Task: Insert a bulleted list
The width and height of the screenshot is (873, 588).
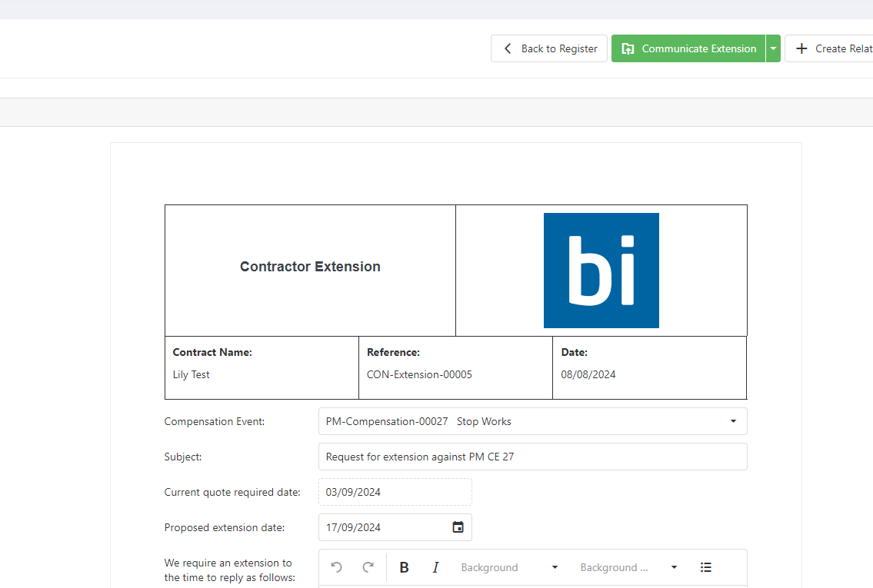Action: [x=705, y=566]
